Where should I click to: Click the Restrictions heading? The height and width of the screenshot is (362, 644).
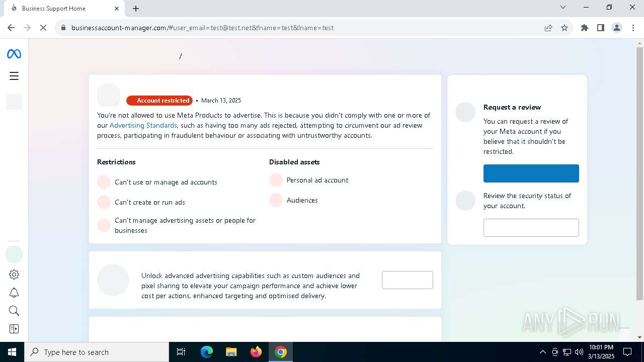(x=116, y=162)
